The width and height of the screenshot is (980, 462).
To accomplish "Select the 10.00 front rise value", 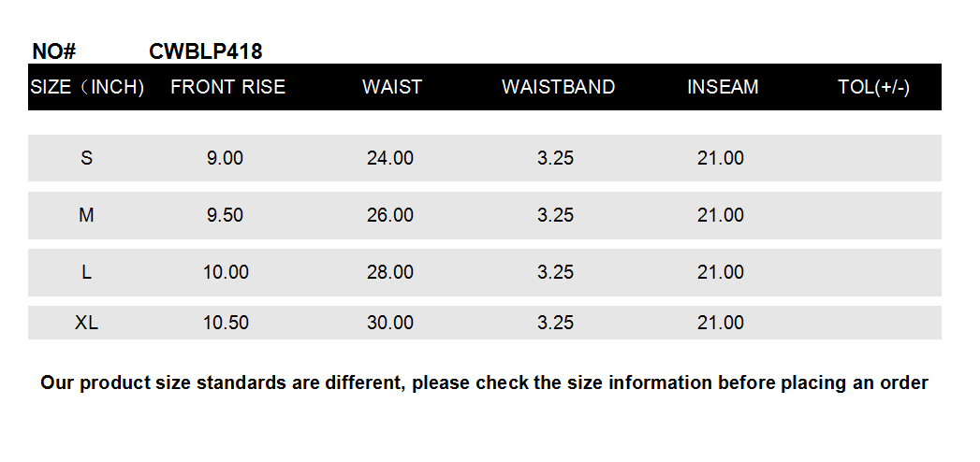I will pos(226,272).
